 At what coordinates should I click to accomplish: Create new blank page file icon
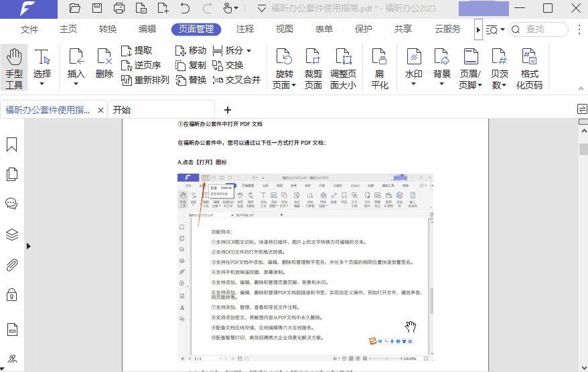[x=163, y=8]
